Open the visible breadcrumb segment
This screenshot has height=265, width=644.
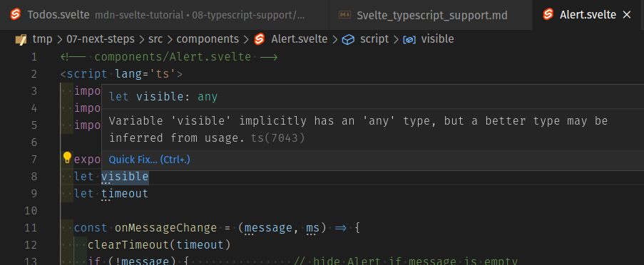click(437, 39)
